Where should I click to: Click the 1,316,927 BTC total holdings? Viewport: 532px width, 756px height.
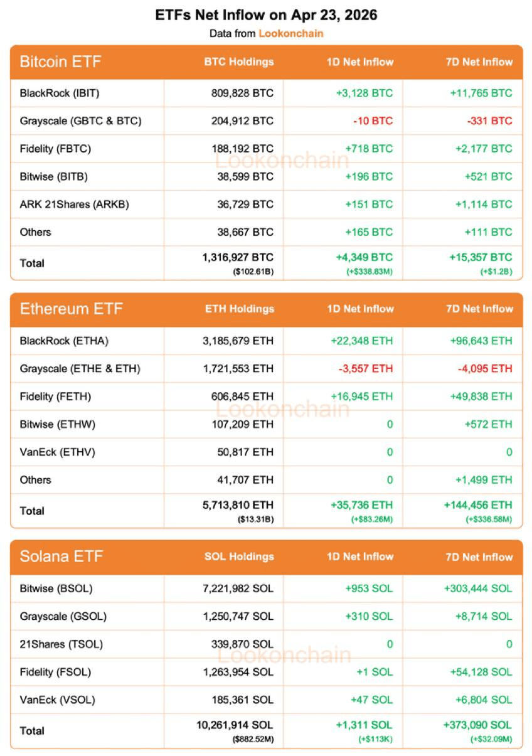pos(237,257)
